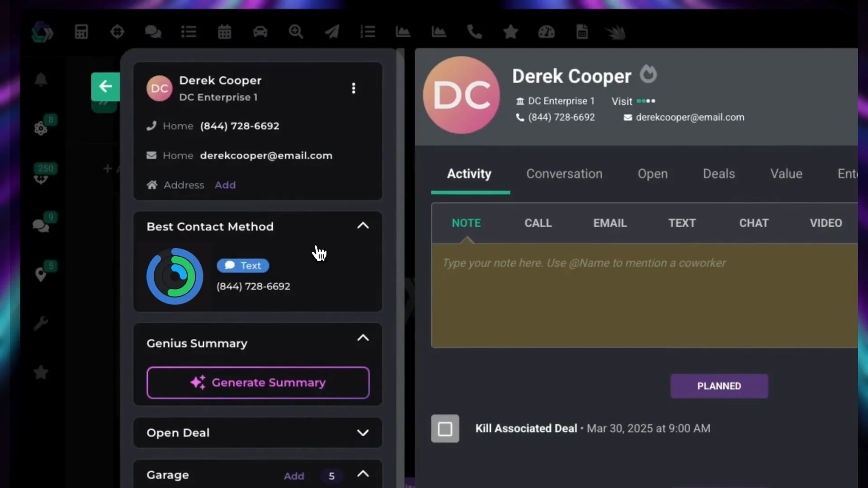Screen dimensions: 868x488
Task: Click the green back arrow button
Action: 105,86
